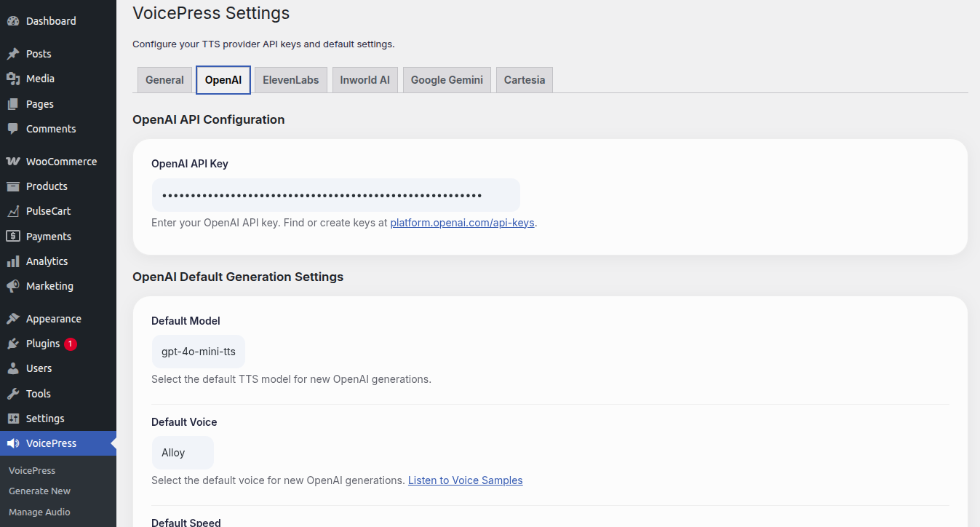This screenshot has height=527, width=980.
Task: Click the Analytics bar chart icon
Action: tap(13, 261)
